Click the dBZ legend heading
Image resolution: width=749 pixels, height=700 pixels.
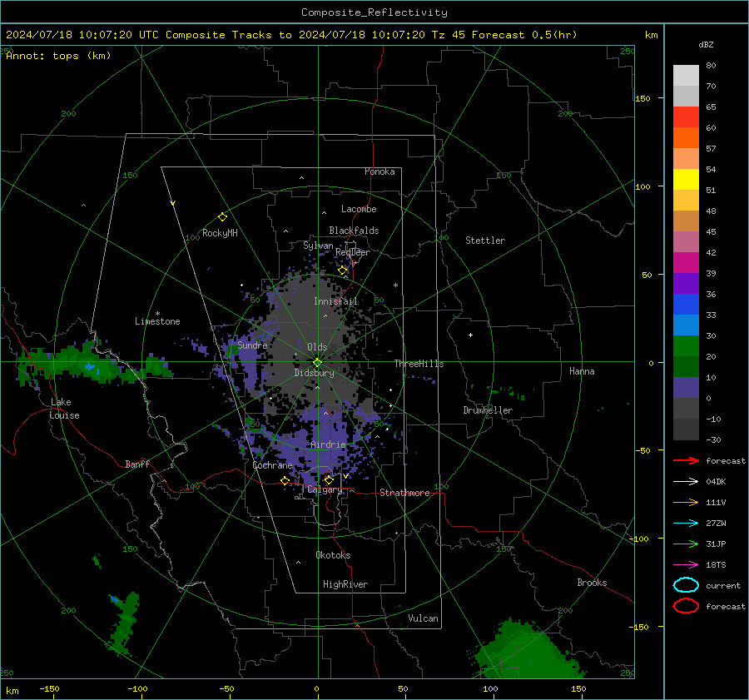706,44
